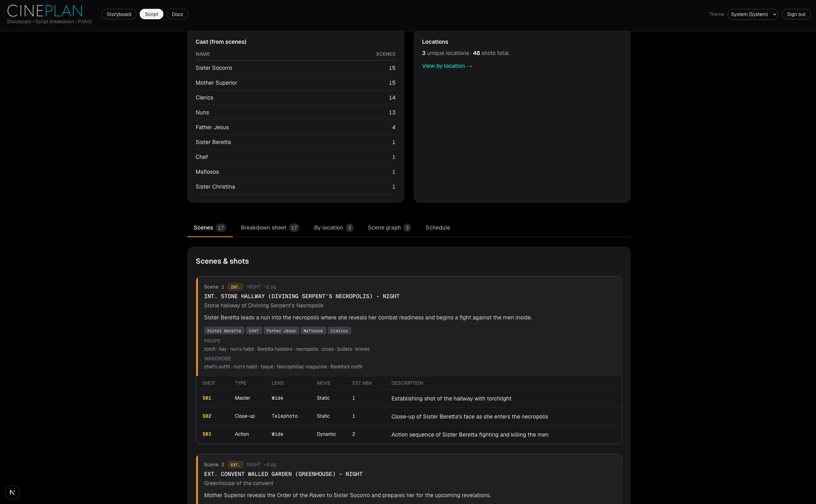
Task: Select shot S03 in Scene 1
Action: click(x=207, y=434)
